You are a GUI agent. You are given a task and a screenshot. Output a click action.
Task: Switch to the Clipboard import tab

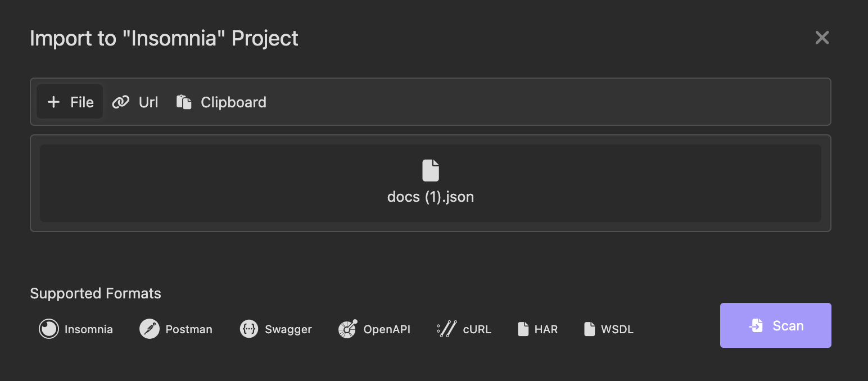(x=221, y=102)
